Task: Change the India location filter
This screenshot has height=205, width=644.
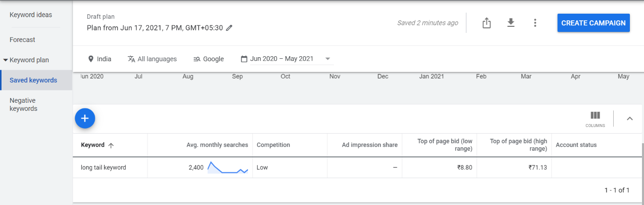Action: point(100,59)
